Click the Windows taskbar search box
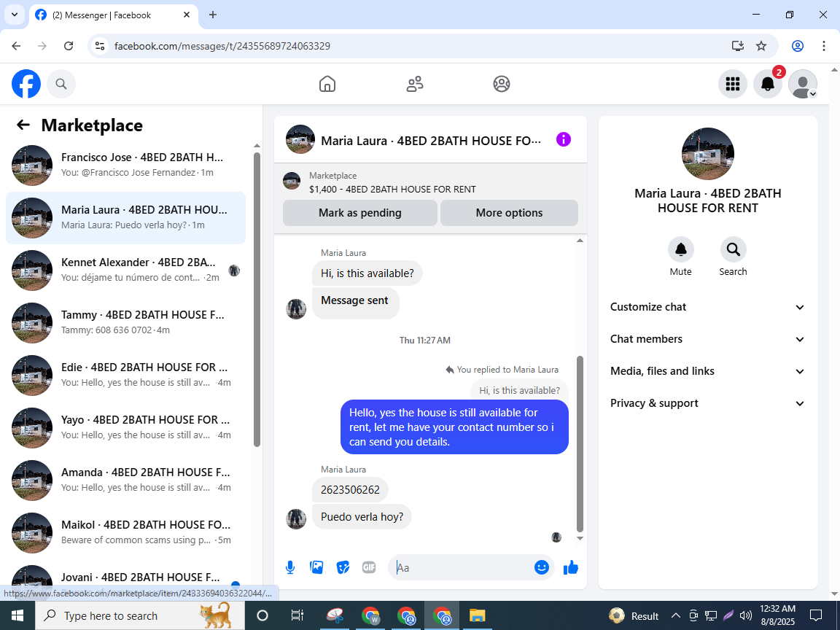This screenshot has height=630, width=840. [140, 615]
